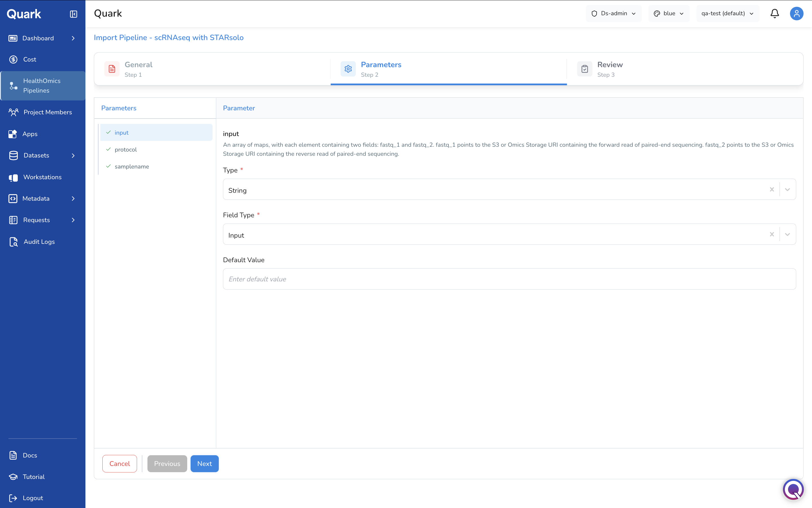Click the Type String select box
The height and width of the screenshot is (508, 812).
[509, 189]
